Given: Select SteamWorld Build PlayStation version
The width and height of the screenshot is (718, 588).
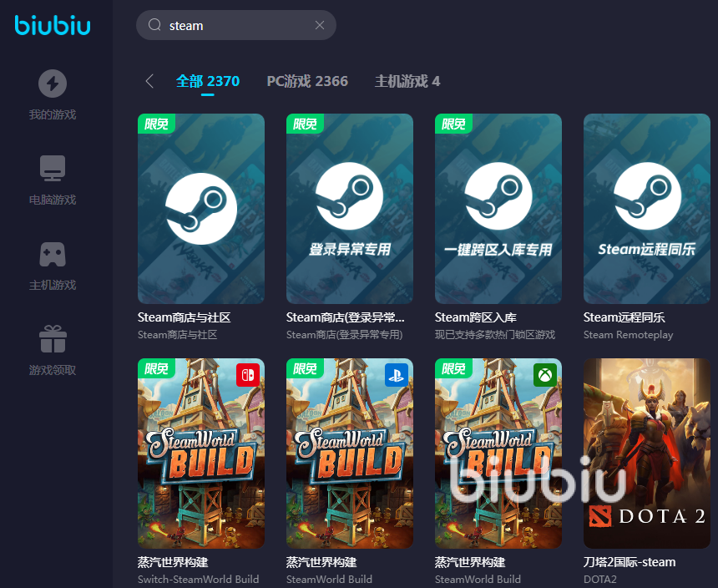Looking at the screenshot, I should (350, 454).
